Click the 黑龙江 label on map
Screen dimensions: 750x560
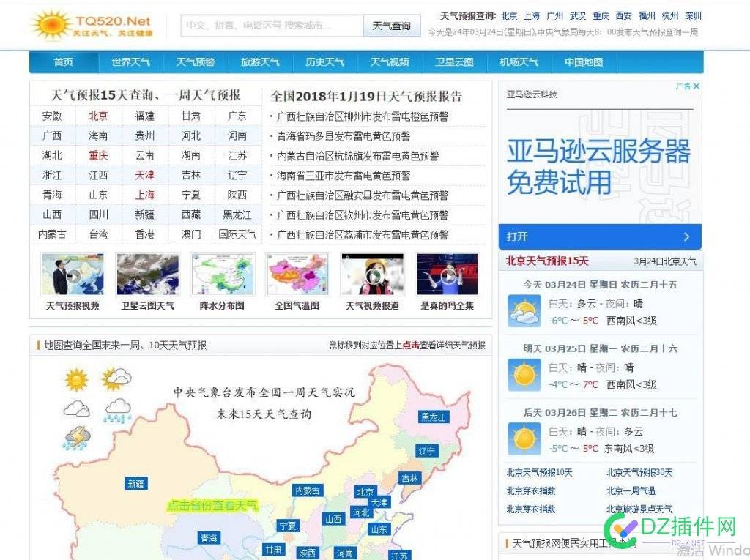coord(434,417)
